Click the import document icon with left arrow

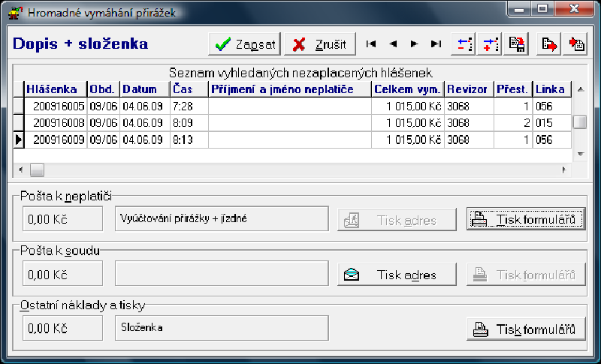[x=575, y=44]
